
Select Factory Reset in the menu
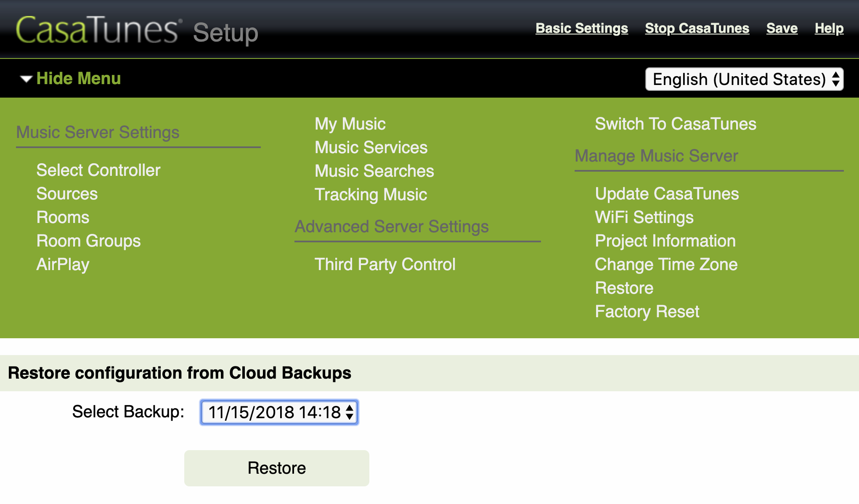(x=647, y=312)
